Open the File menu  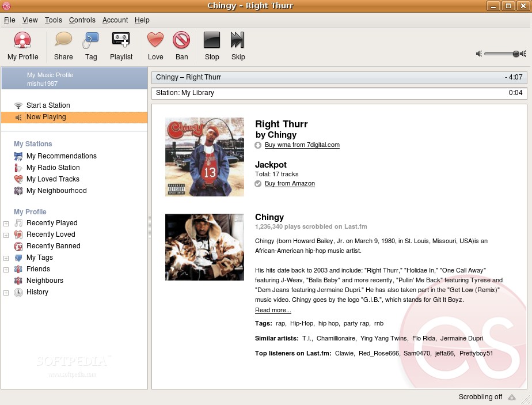[9, 20]
